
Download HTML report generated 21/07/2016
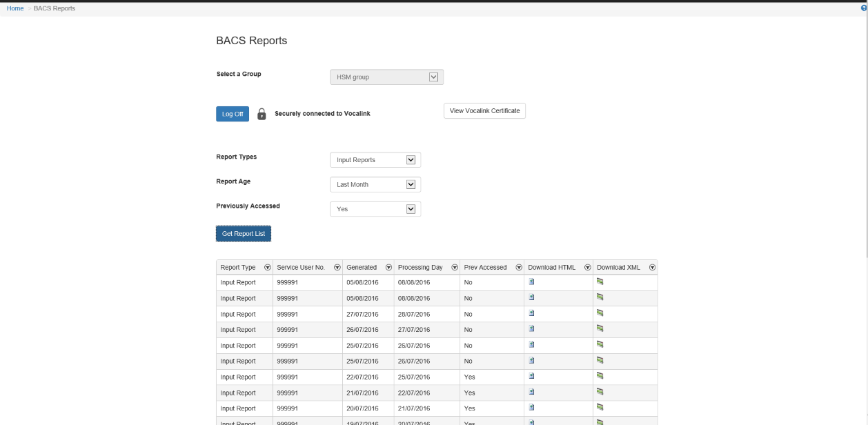coord(531,392)
